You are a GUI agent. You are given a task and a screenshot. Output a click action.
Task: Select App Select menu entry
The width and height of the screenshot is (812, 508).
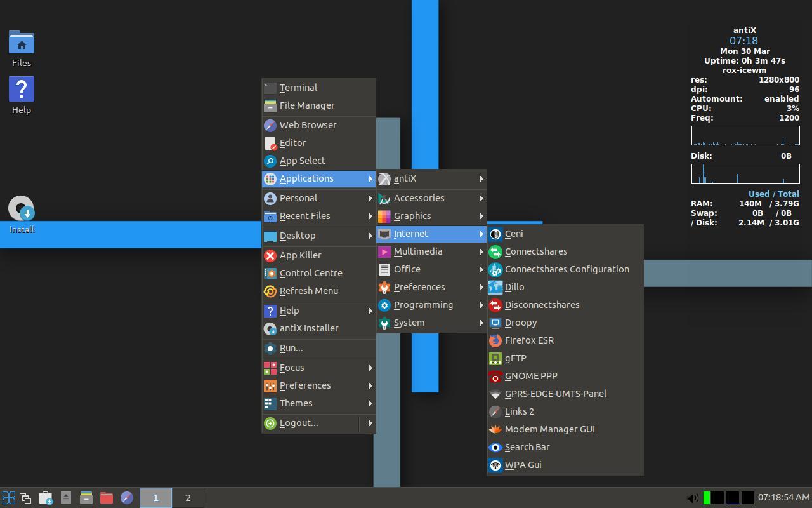pyautogui.click(x=319, y=161)
